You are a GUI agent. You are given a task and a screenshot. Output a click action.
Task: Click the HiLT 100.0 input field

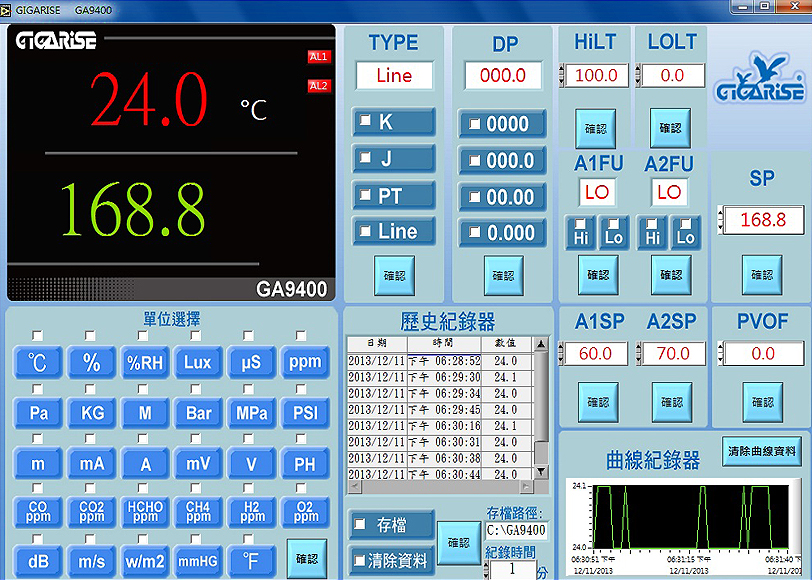pos(597,76)
